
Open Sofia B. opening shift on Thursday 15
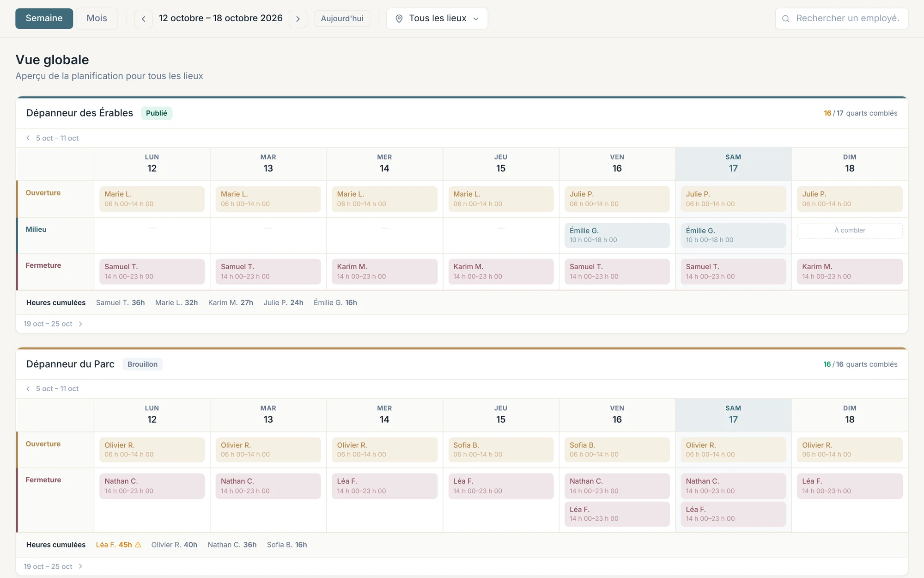click(501, 450)
